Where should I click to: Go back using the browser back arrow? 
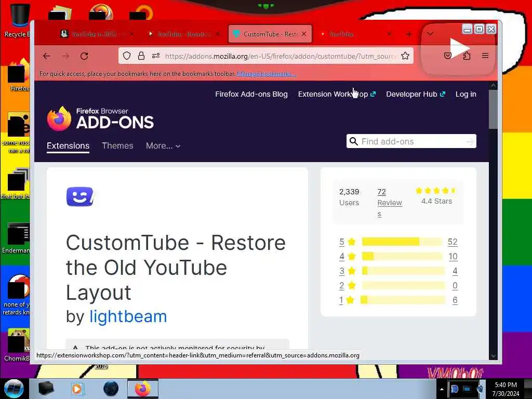[x=47, y=56]
